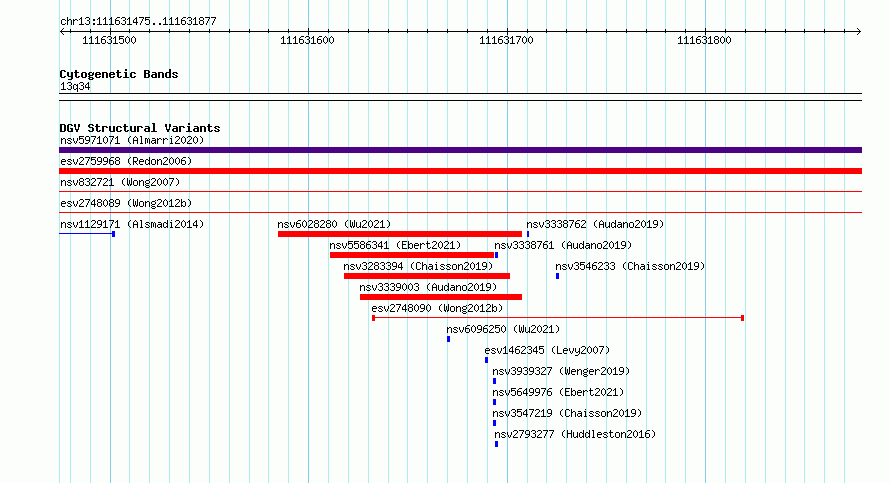Click blue marker under nsv3939327
Viewport: 890px width, 483px height.
pos(494,381)
